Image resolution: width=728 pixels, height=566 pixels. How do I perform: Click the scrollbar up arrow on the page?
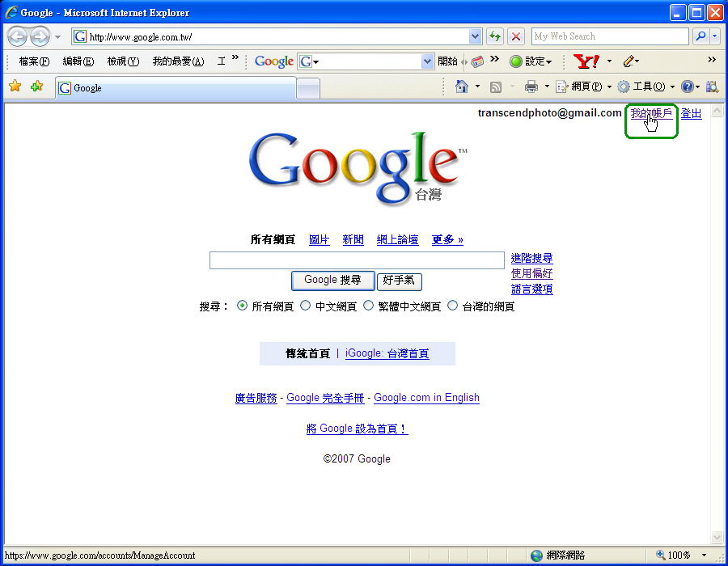(x=717, y=111)
